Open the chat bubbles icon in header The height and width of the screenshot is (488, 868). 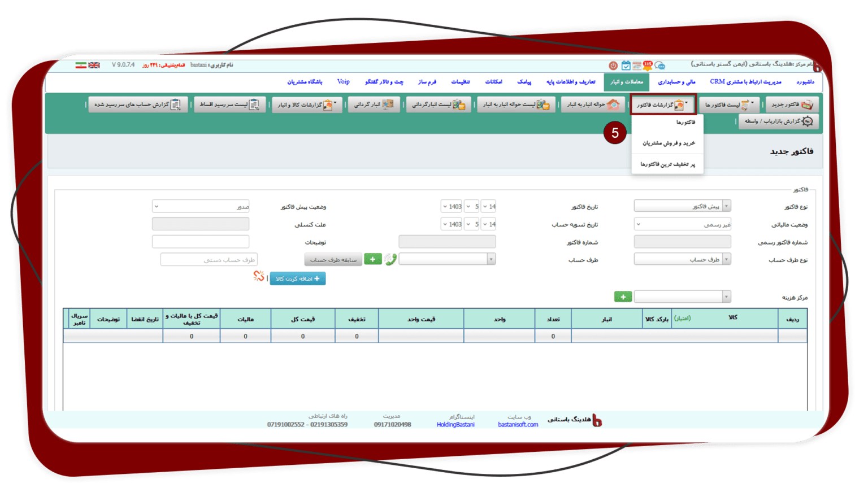click(659, 66)
